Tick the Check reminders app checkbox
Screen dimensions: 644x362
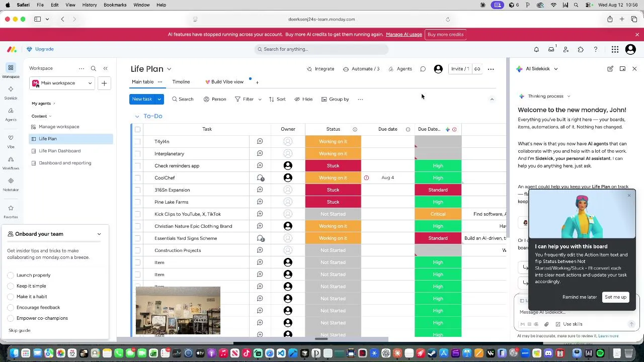coord(137,165)
